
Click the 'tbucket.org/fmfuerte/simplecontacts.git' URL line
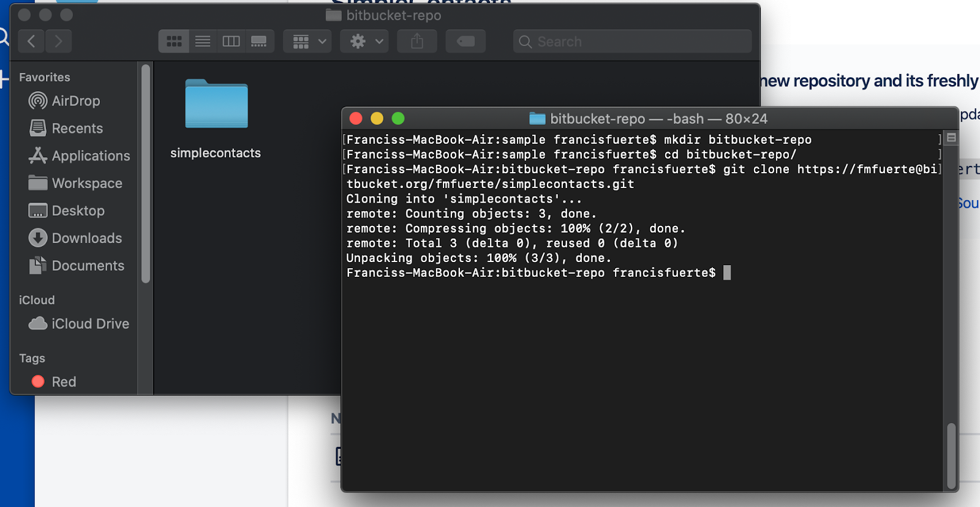click(491, 184)
